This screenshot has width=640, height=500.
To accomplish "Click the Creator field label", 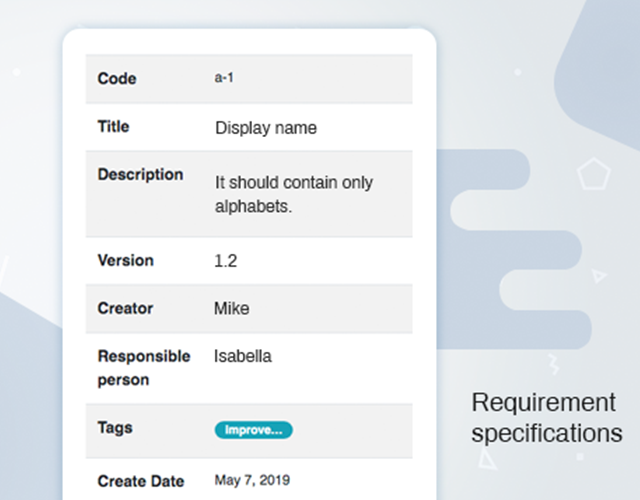I will point(125,308).
